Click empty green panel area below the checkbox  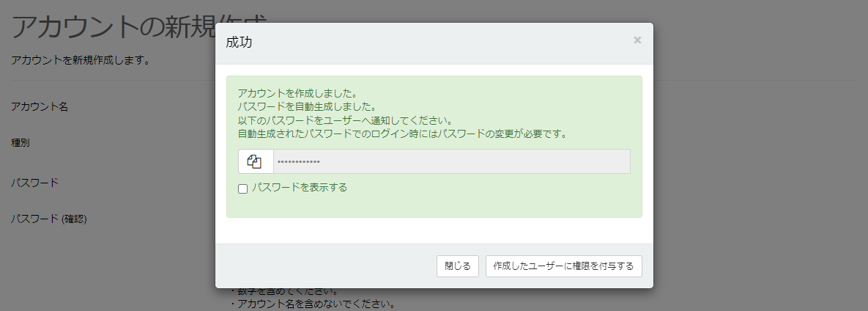coord(434,206)
